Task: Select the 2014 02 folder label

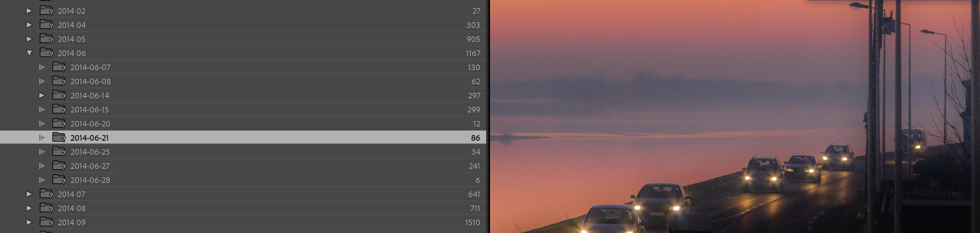Action: point(72,11)
